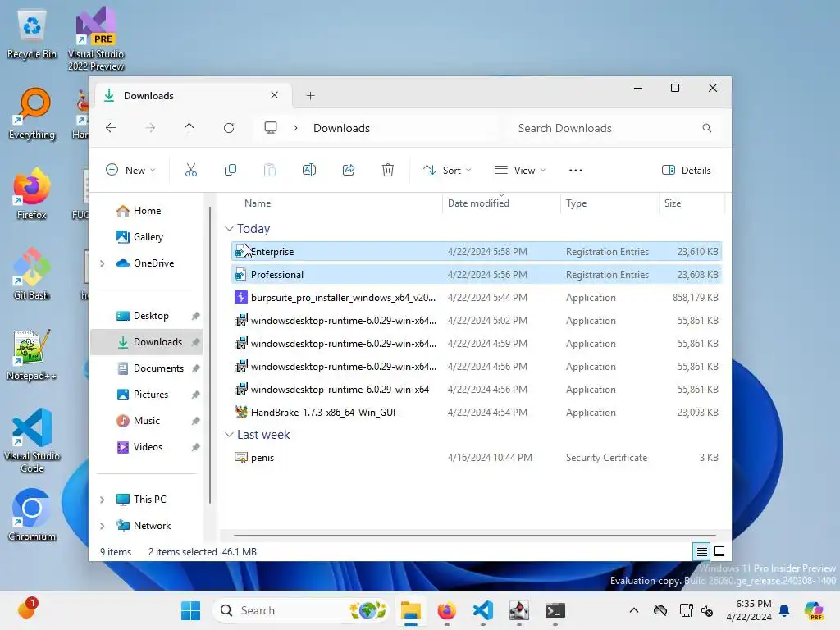Click the search magnifier icon in Explorer
Viewport: 840px width, 630px height.
pyautogui.click(x=707, y=128)
